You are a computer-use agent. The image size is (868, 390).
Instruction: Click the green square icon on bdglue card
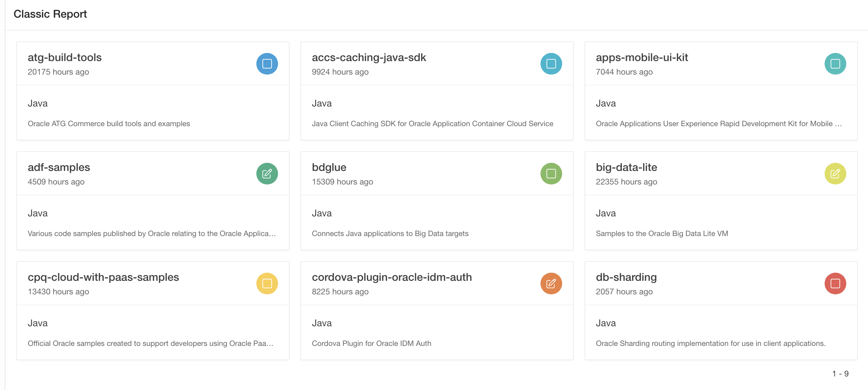click(551, 174)
